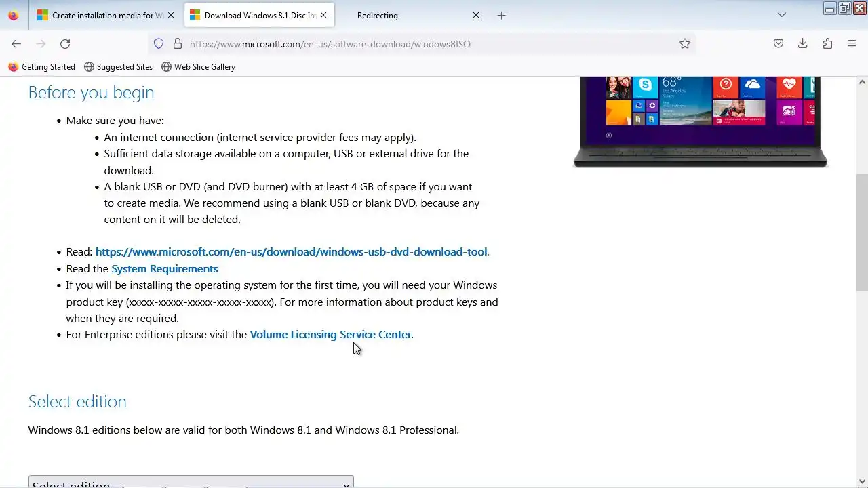Open the Extensions puzzle icon
This screenshot has height=488, width=868.
pyautogui.click(x=827, y=43)
